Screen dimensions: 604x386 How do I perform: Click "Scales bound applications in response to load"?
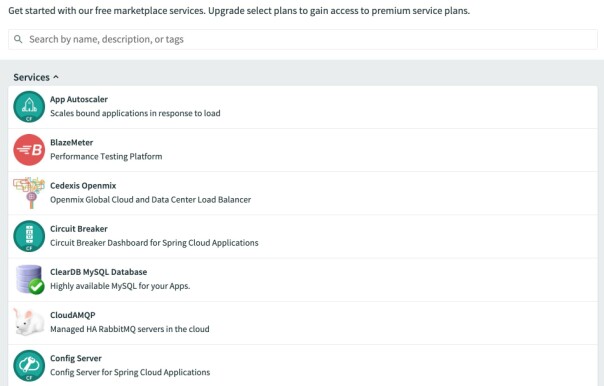(x=135, y=113)
